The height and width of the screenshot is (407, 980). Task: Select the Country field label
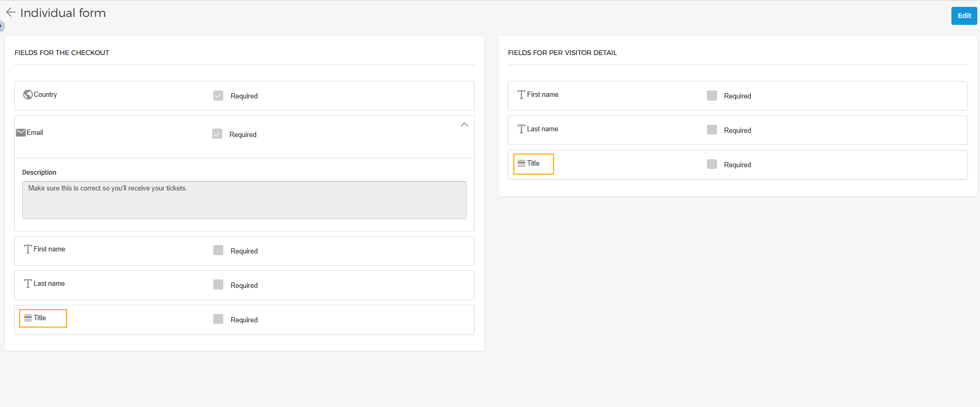click(x=46, y=95)
